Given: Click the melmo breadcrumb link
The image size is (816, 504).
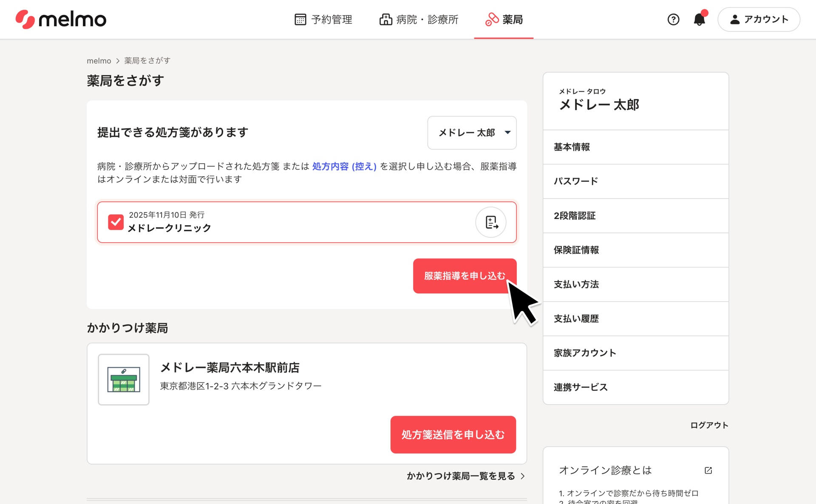Looking at the screenshot, I should pyautogui.click(x=99, y=61).
